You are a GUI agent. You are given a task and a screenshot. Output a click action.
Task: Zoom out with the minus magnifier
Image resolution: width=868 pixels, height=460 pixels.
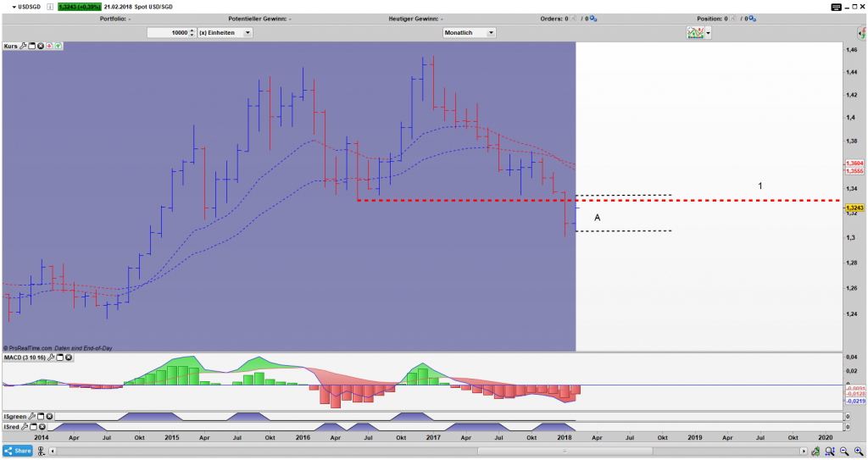click(844, 452)
